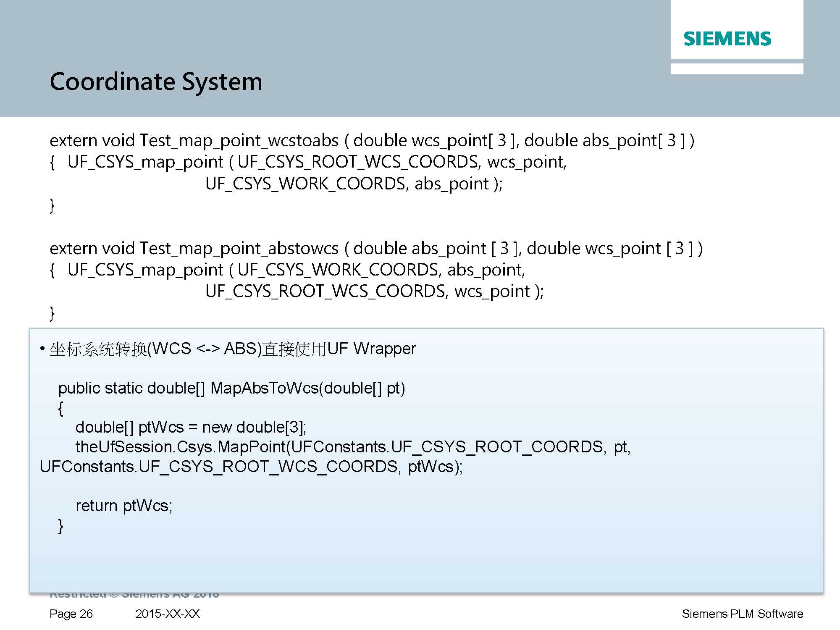Click the text 'UF_CSYS_ROOT_WCS_COORDS, wcs_point );'
The height and width of the screenshot is (630, 840).
pyautogui.click(x=374, y=291)
